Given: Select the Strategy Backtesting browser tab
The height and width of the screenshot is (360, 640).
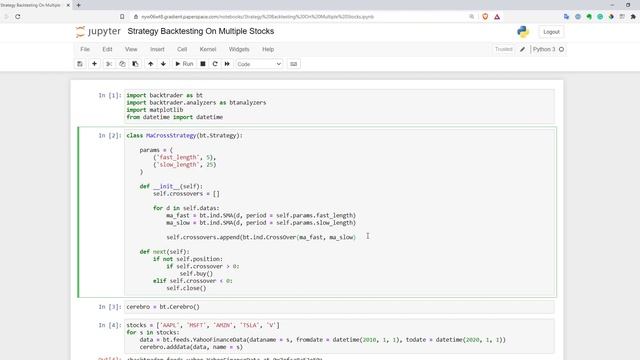Looking at the screenshot, I should 32,5.
